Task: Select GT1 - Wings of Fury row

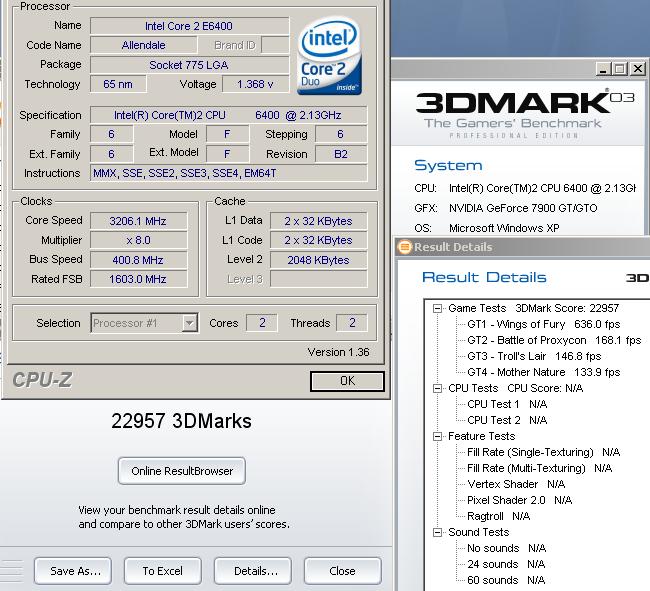Action: [x=543, y=324]
